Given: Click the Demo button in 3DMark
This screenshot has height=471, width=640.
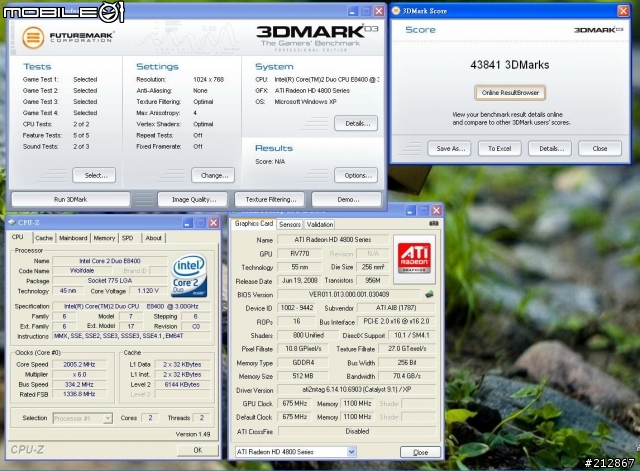Looking at the screenshot, I should click(347, 200).
